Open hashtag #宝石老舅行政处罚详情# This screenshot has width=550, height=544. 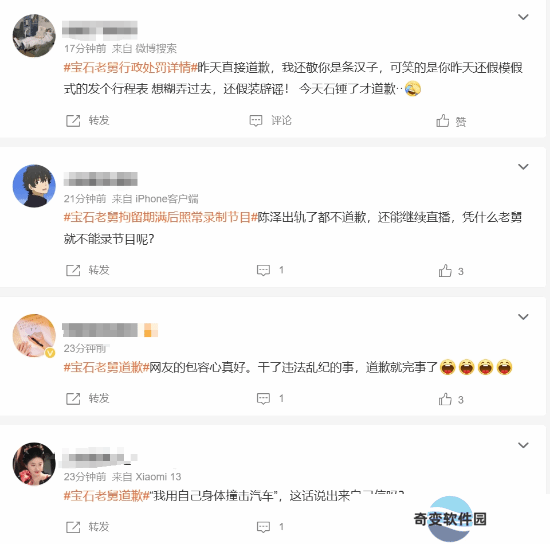(x=130, y=67)
